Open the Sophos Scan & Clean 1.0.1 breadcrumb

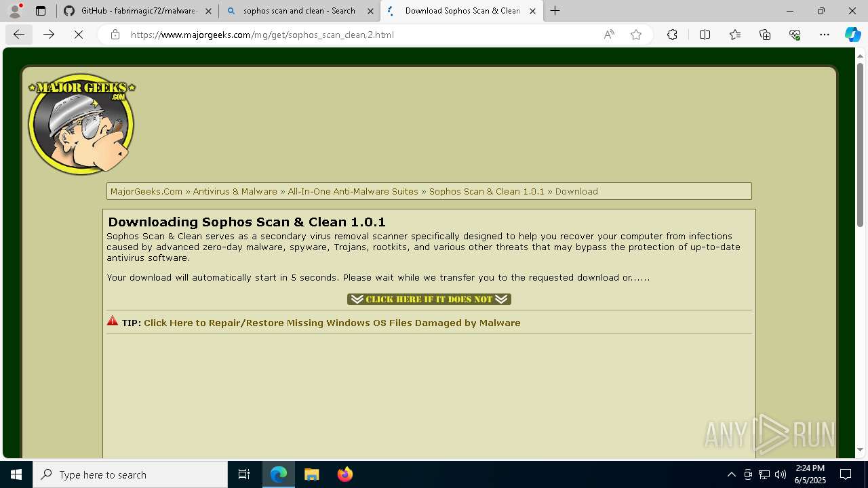[487, 191]
